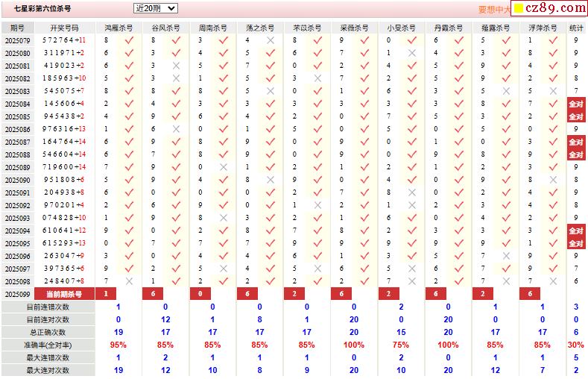Click the red kill number 6 under 采薇杀号
Image resolution: width=588 pixels, height=379 pixels.
tap(341, 294)
